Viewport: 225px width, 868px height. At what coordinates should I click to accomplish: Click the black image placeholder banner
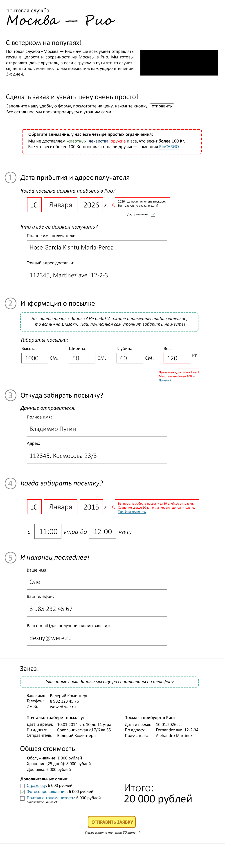pos(179,62)
